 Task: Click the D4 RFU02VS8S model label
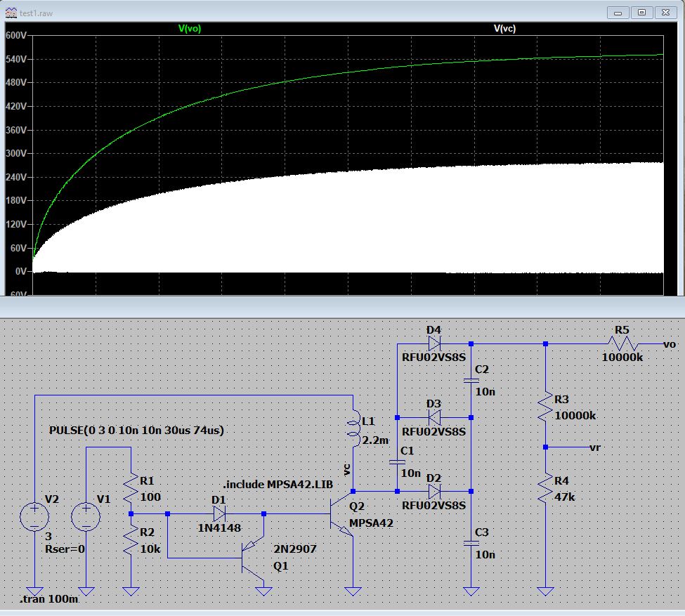pos(433,358)
